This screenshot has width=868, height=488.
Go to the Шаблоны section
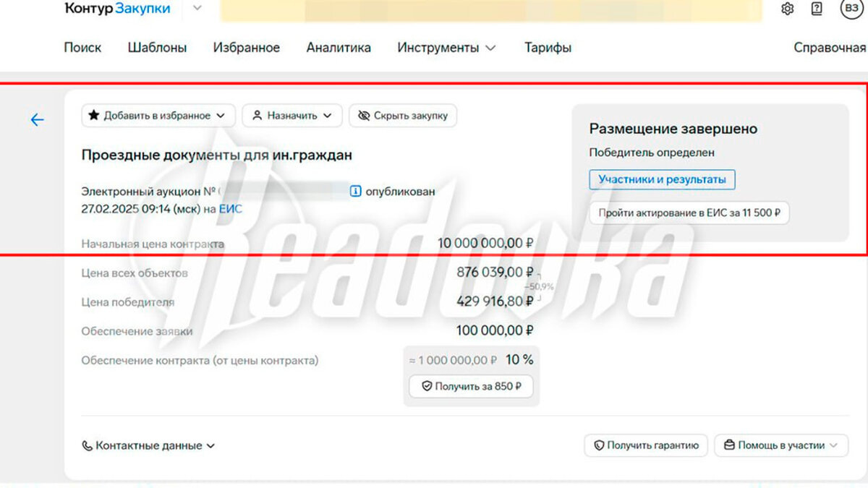tap(157, 48)
